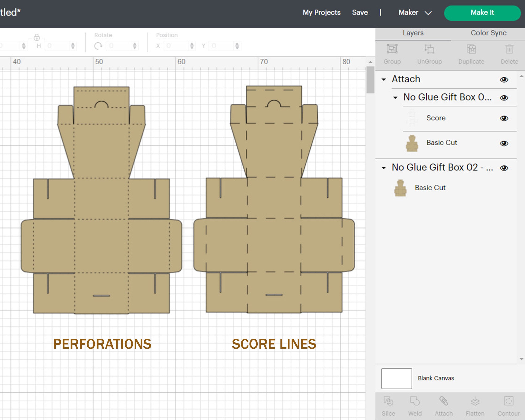Click the layers panel scroll down arrow
Viewport: 525px width, 420px height.
click(521, 359)
